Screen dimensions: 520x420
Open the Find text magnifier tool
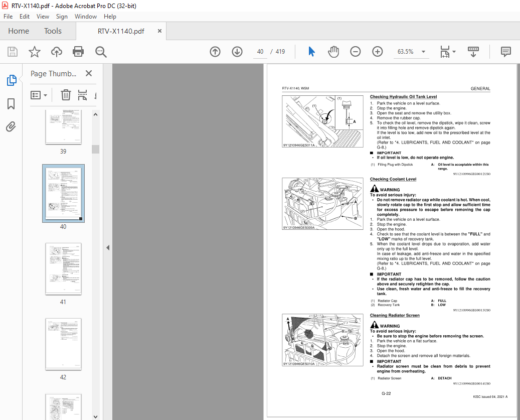pyautogui.click(x=100, y=52)
